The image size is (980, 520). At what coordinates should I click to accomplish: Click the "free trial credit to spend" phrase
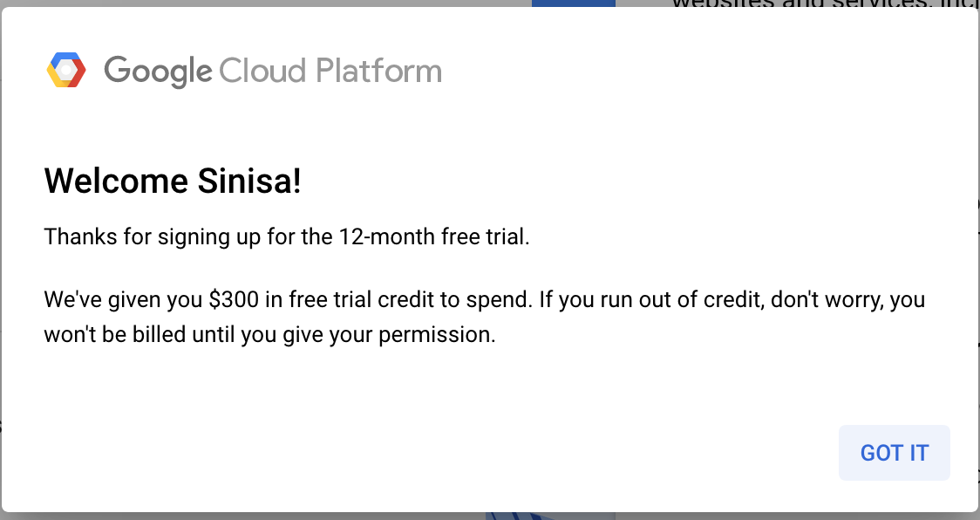411,299
